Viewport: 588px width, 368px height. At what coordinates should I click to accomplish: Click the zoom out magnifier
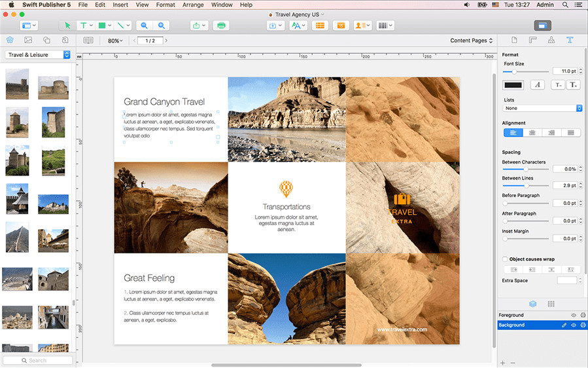click(144, 26)
